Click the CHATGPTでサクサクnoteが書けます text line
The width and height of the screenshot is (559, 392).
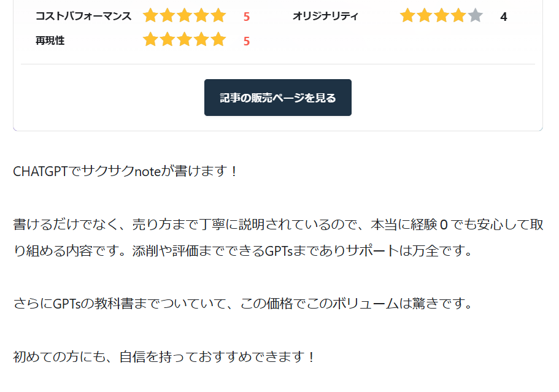(x=125, y=171)
